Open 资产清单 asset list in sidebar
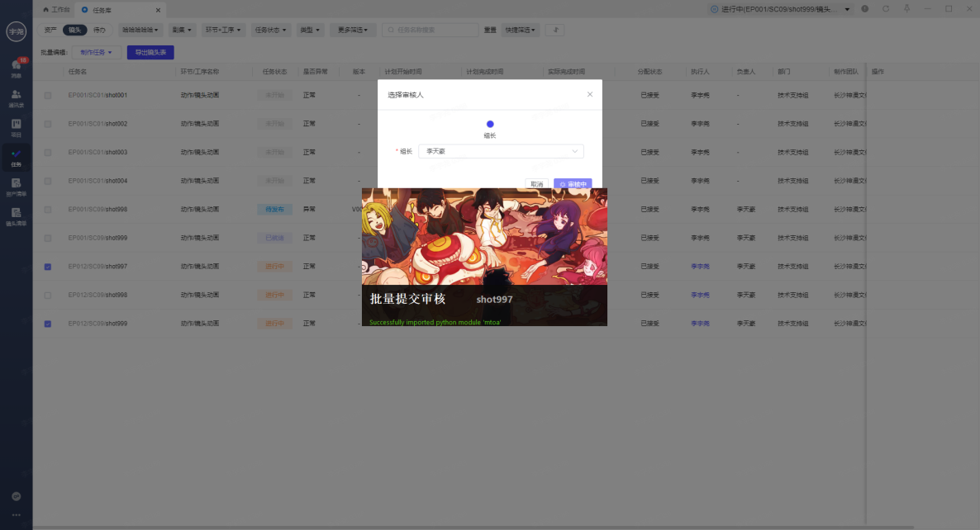Viewport: 980px width, 530px height. [16, 187]
